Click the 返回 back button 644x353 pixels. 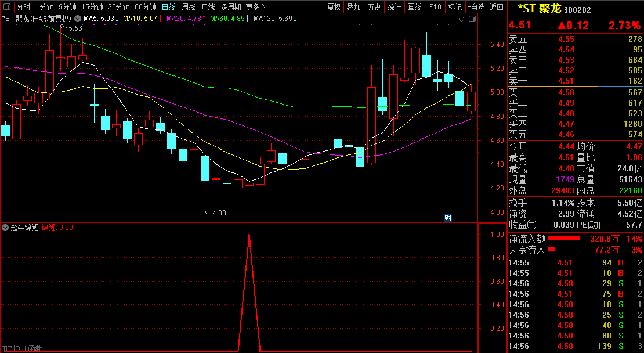[497, 7]
